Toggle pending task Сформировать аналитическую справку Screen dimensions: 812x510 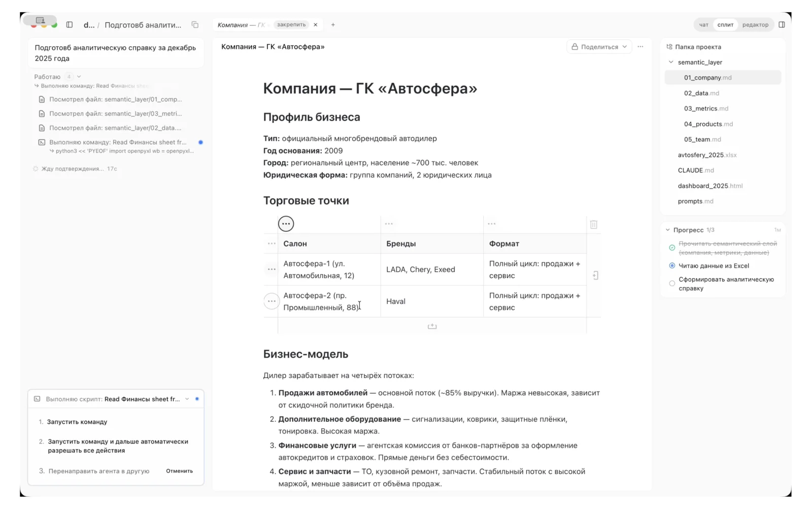(x=672, y=284)
